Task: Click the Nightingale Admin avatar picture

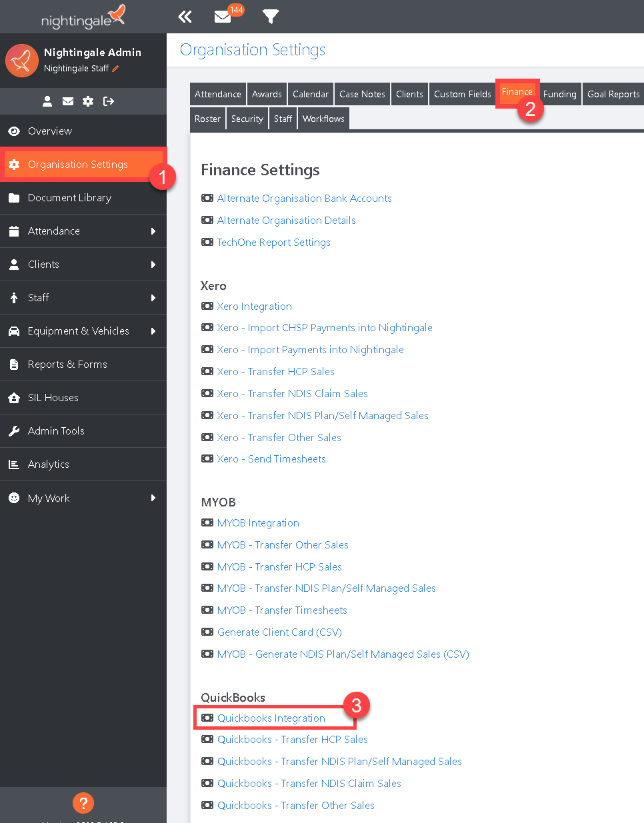Action: 22,61
